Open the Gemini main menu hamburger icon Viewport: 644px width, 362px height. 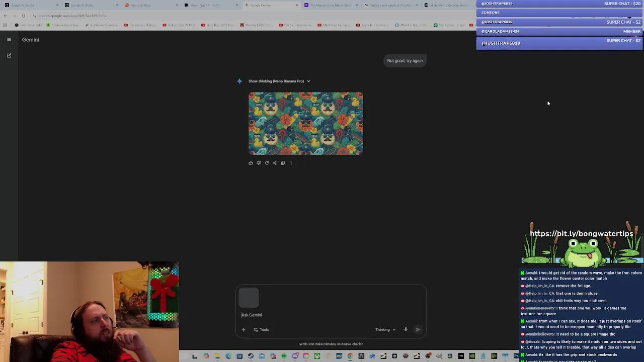(x=9, y=40)
